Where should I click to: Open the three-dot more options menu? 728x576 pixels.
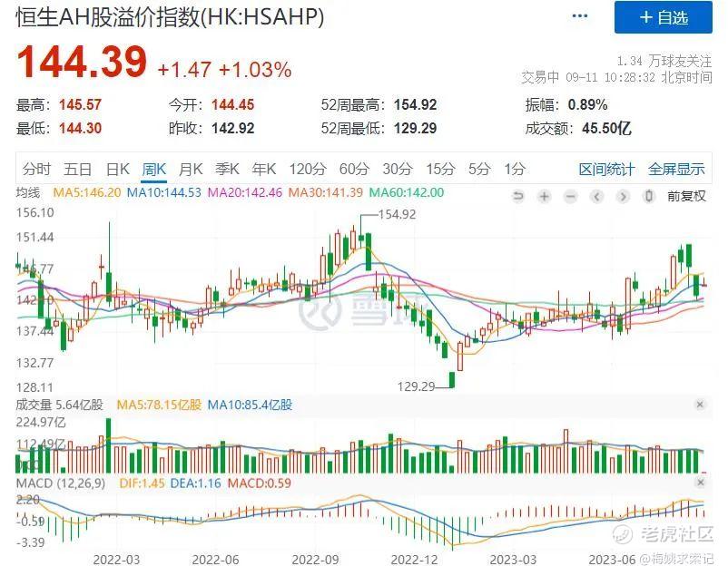[x=580, y=16]
